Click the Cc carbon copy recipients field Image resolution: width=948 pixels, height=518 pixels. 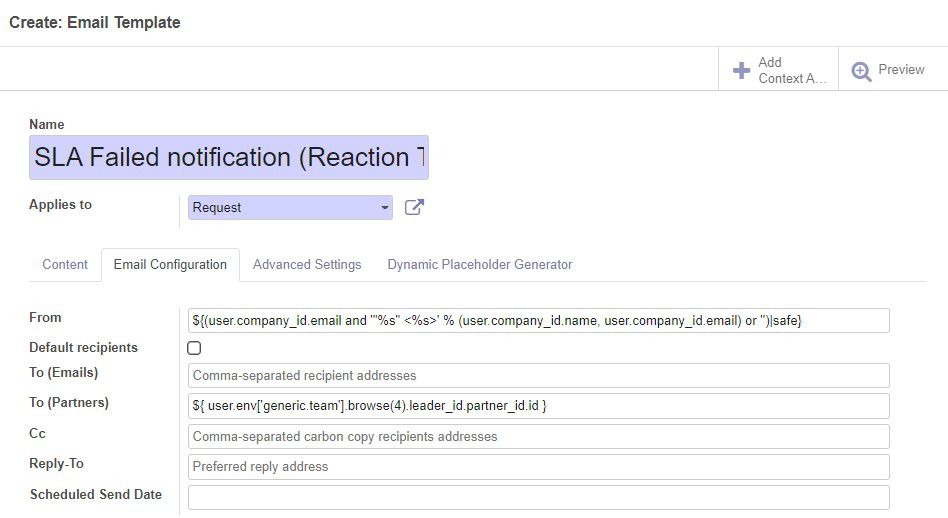[539, 436]
